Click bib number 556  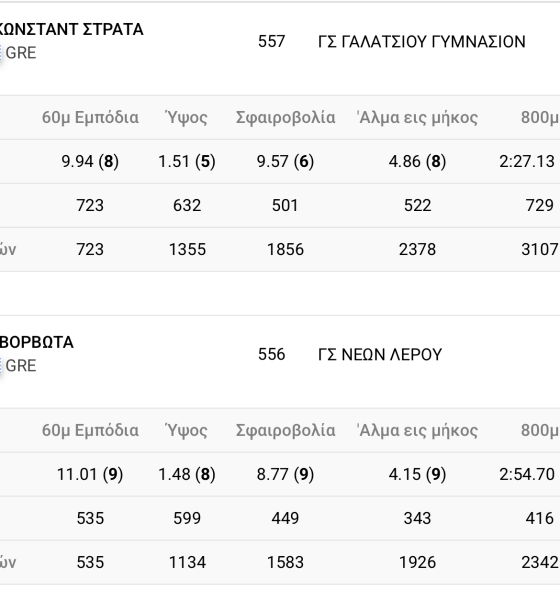pyautogui.click(x=271, y=354)
